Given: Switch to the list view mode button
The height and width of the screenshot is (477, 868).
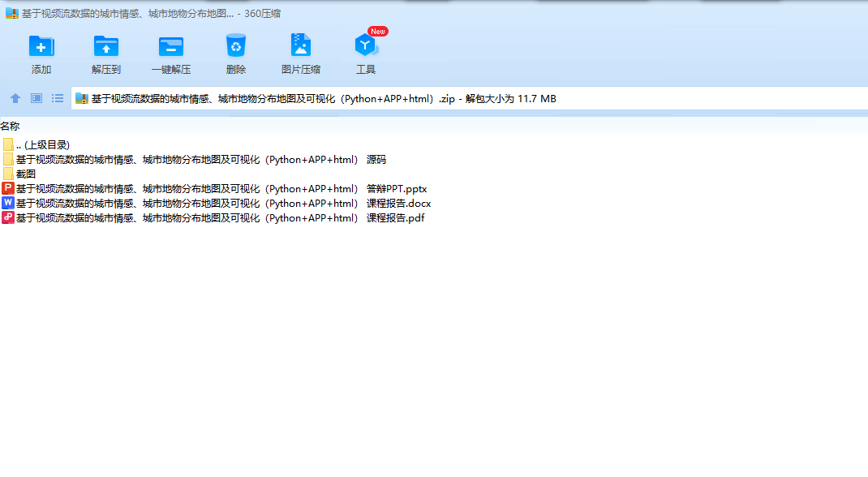Looking at the screenshot, I should coord(58,98).
